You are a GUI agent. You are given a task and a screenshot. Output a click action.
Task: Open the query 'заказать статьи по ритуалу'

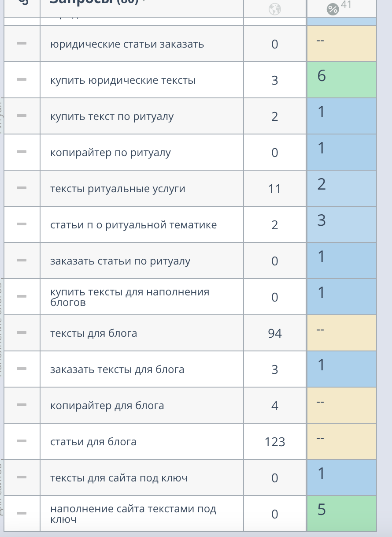[120, 261]
